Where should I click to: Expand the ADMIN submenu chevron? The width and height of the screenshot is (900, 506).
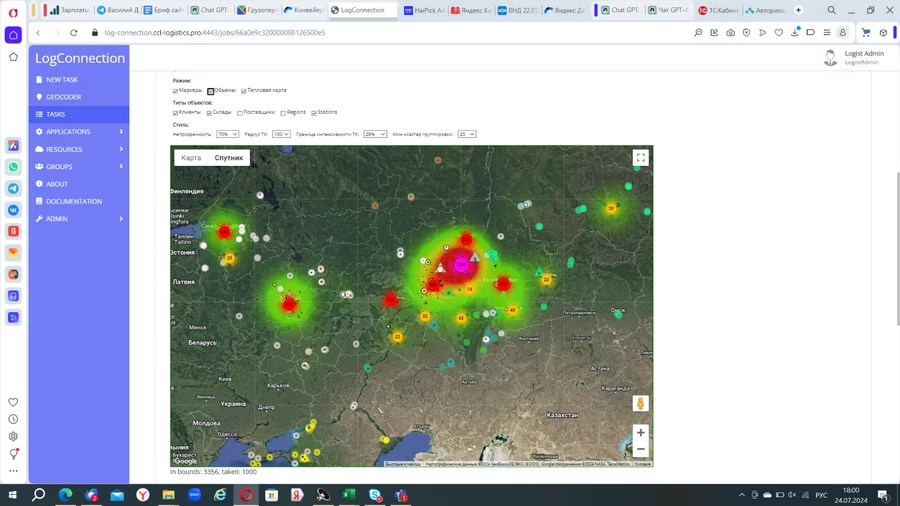[121, 219]
